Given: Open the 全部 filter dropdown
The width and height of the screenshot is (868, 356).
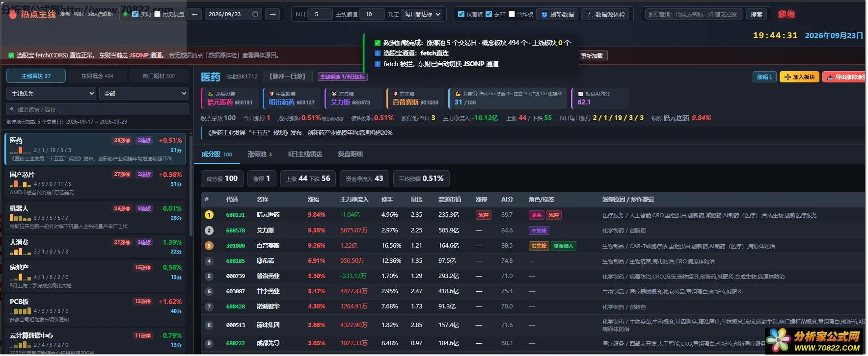Looking at the screenshot, I should pyautogui.click(x=144, y=93).
